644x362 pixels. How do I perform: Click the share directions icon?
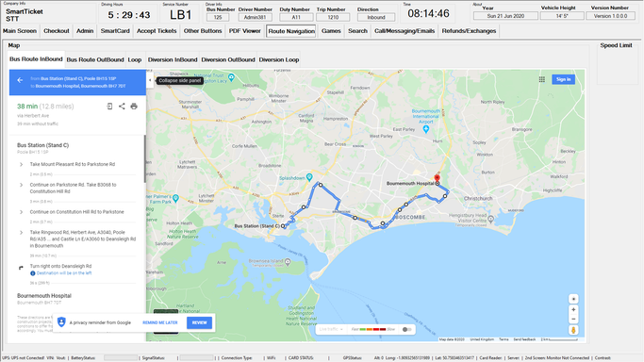tap(122, 107)
